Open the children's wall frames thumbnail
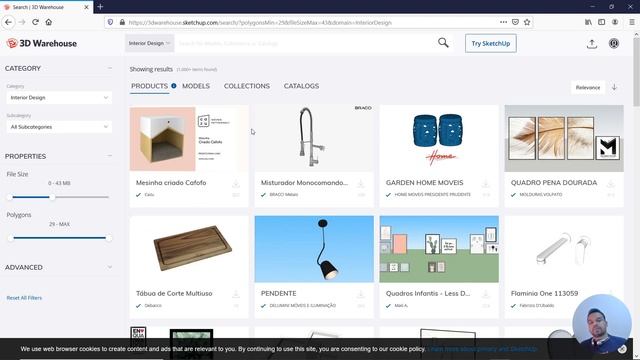 click(x=439, y=249)
